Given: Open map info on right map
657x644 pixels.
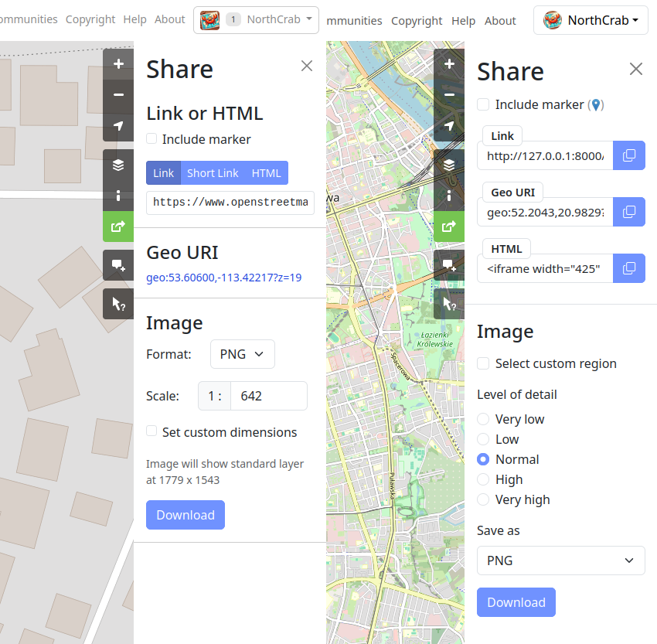Looking at the screenshot, I should pyautogui.click(x=449, y=196).
